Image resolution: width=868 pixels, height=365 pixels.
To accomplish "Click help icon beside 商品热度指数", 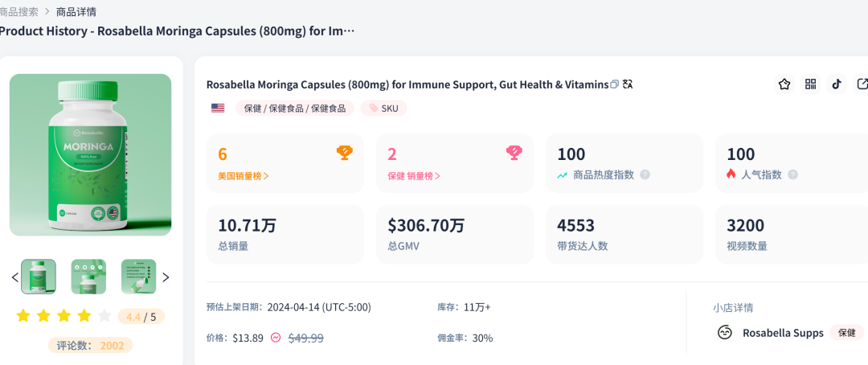I will 645,174.
